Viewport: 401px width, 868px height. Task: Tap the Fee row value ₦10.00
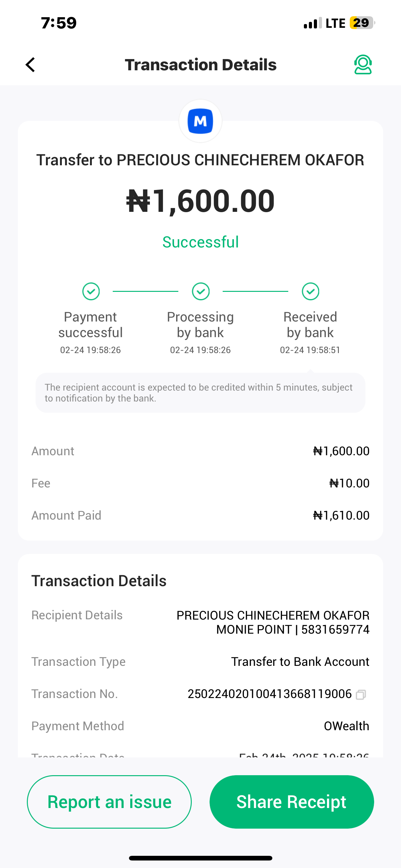pyautogui.click(x=349, y=483)
